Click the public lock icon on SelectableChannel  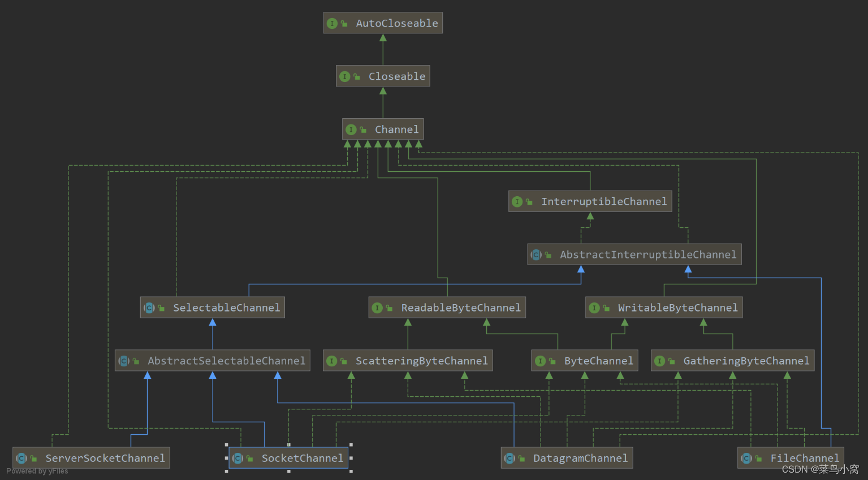(x=161, y=308)
